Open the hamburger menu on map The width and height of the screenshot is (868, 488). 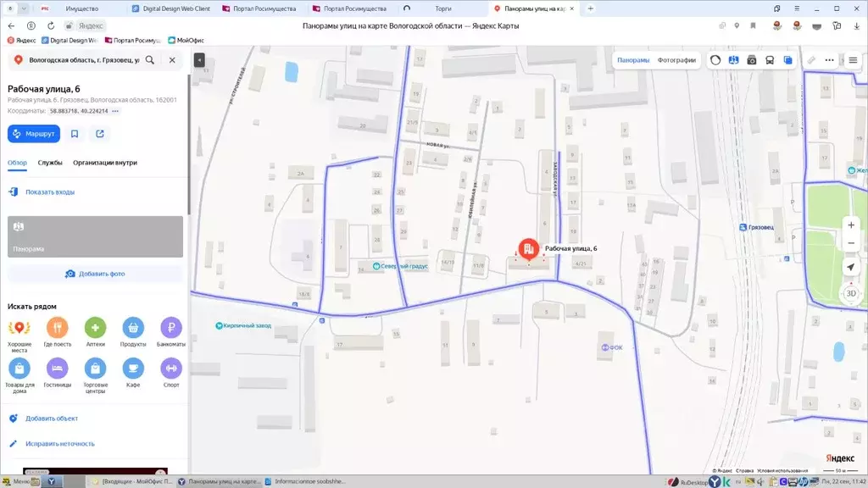853,60
